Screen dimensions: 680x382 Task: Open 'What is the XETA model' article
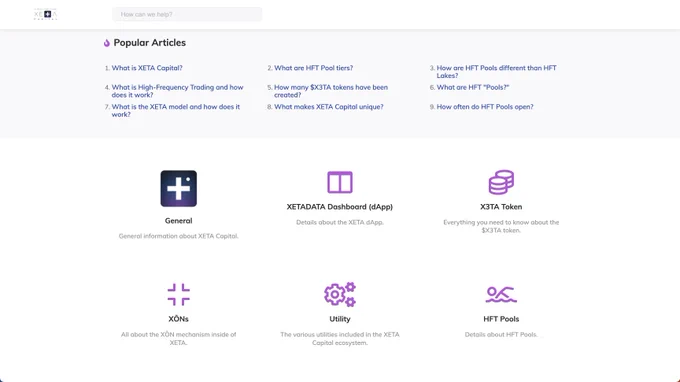pyautogui.click(x=176, y=111)
